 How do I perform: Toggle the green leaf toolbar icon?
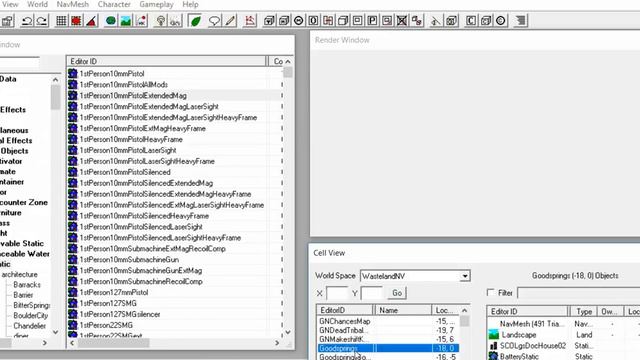coord(196,20)
